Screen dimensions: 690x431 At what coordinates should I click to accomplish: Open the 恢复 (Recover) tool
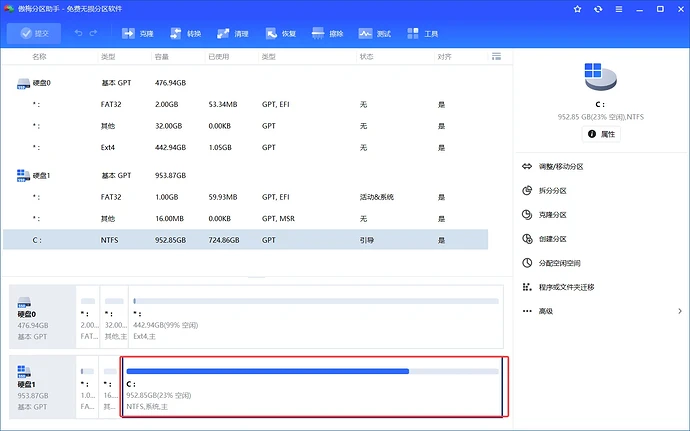pos(279,33)
